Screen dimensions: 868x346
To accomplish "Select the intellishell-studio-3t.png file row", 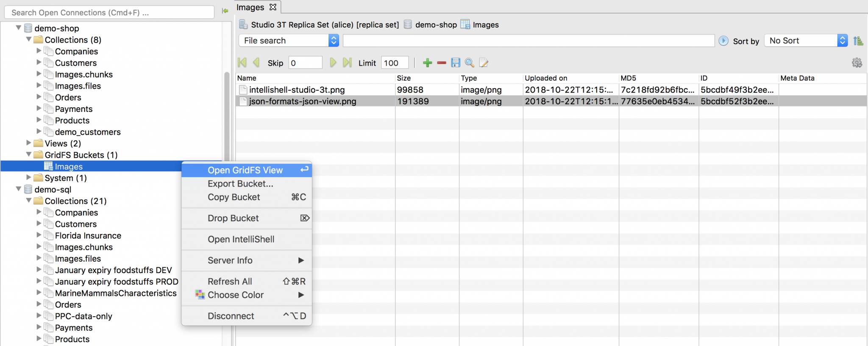I will [297, 90].
